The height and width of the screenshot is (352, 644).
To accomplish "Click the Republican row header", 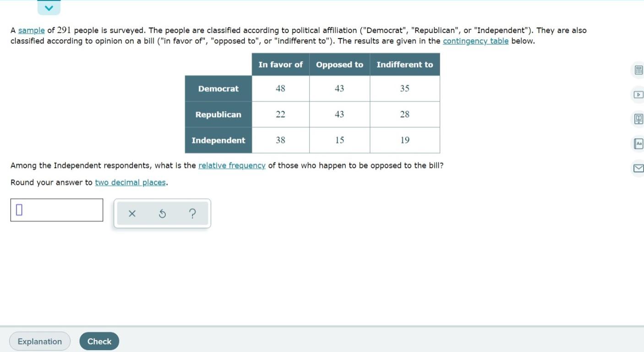I will pos(218,114).
